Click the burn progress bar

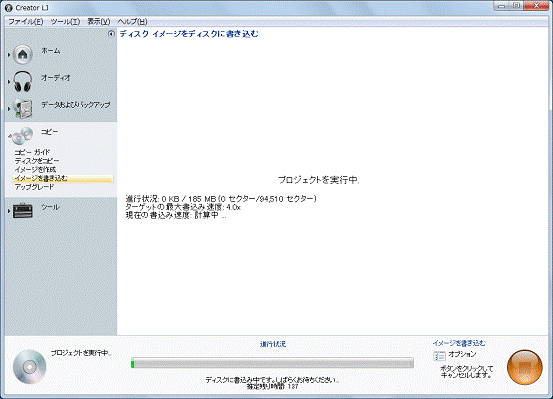point(272,363)
